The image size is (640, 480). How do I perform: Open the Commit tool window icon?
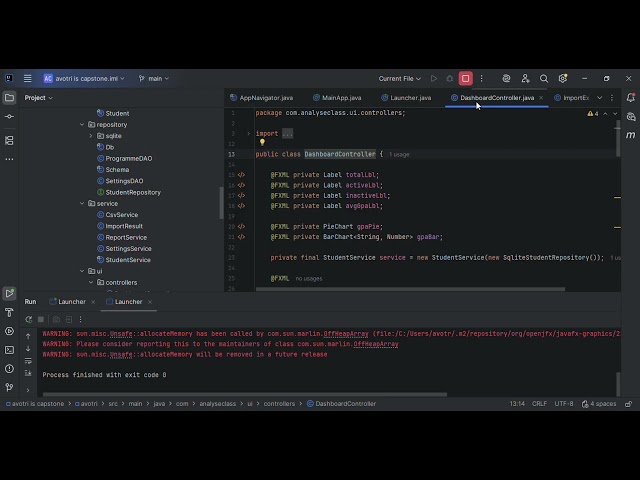click(9, 116)
